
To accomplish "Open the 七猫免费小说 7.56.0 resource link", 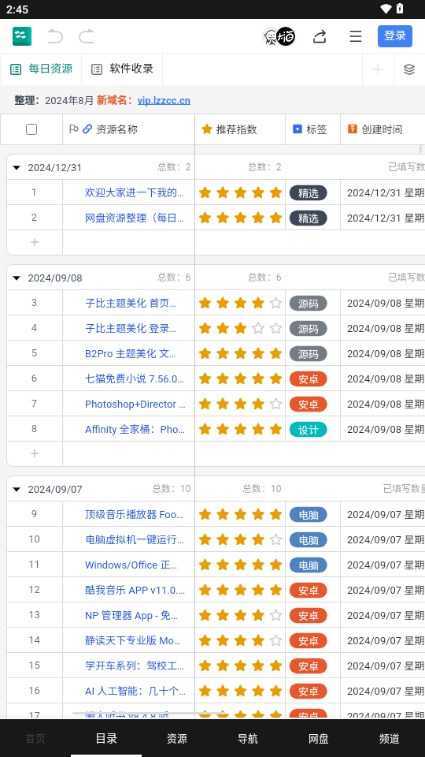I will (x=134, y=378).
